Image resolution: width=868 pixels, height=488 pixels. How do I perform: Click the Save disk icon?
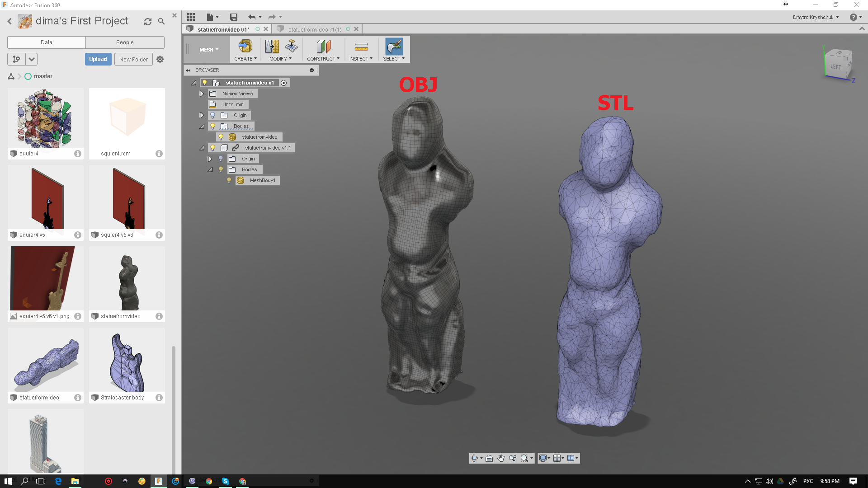(x=234, y=17)
